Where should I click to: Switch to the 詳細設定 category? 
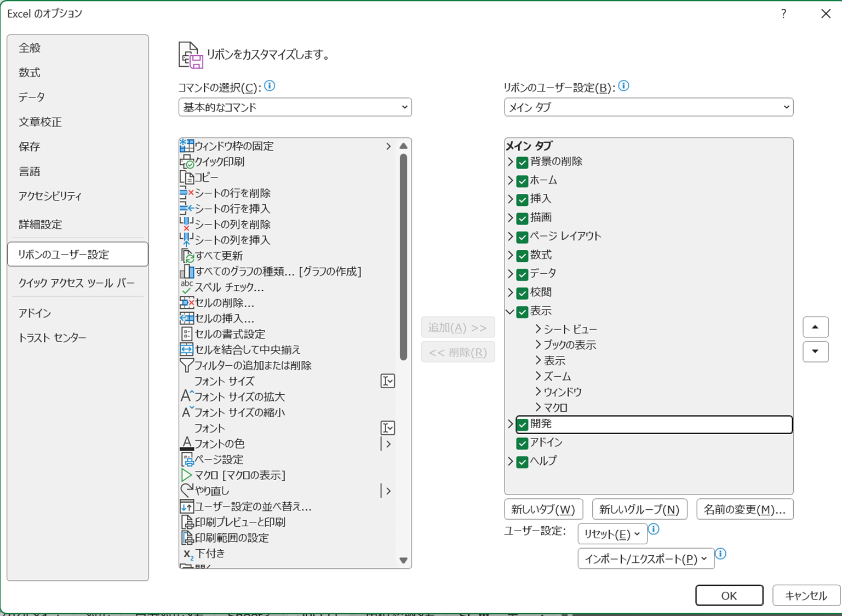[41, 224]
